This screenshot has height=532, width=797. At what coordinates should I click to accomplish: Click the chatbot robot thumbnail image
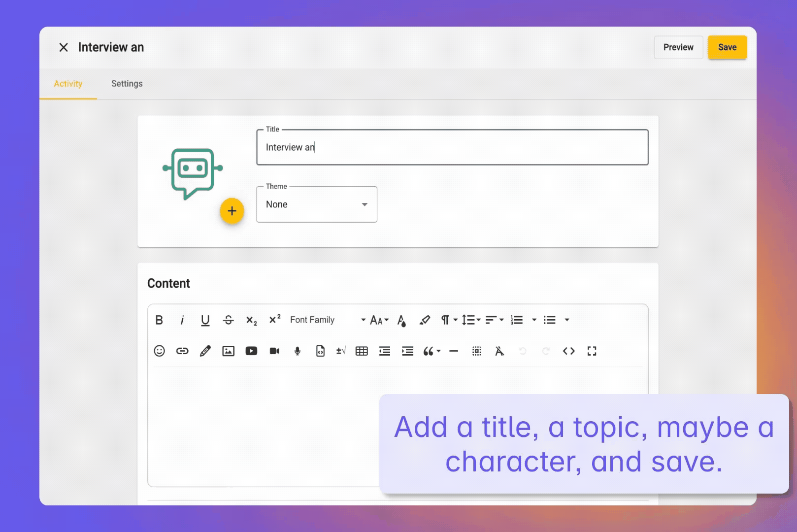pos(193,173)
